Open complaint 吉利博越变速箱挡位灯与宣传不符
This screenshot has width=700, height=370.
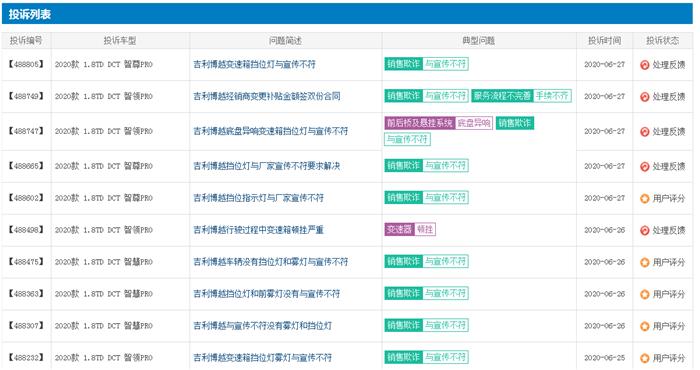click(254, 64)
